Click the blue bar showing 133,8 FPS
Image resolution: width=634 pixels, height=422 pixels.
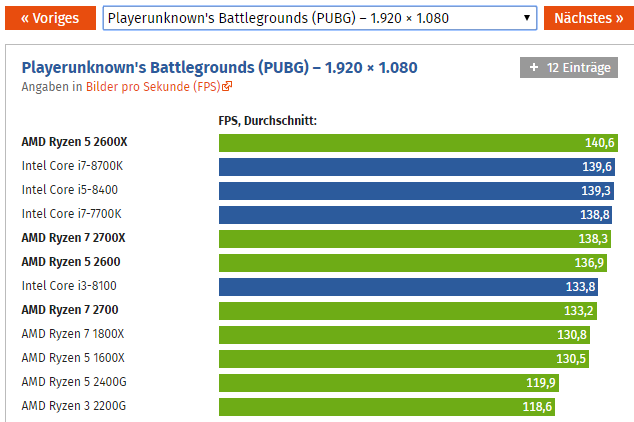coord(408,287)
